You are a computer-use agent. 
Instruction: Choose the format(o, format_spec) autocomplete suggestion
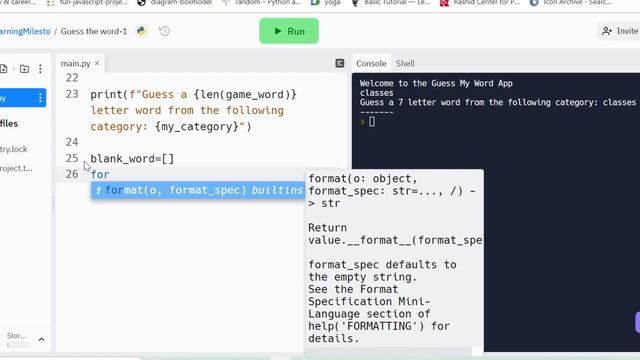198,190
